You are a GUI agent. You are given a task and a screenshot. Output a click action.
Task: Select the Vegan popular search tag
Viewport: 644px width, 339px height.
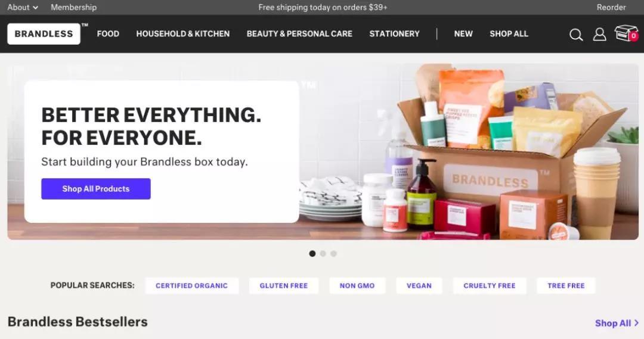tap(419, 285)
